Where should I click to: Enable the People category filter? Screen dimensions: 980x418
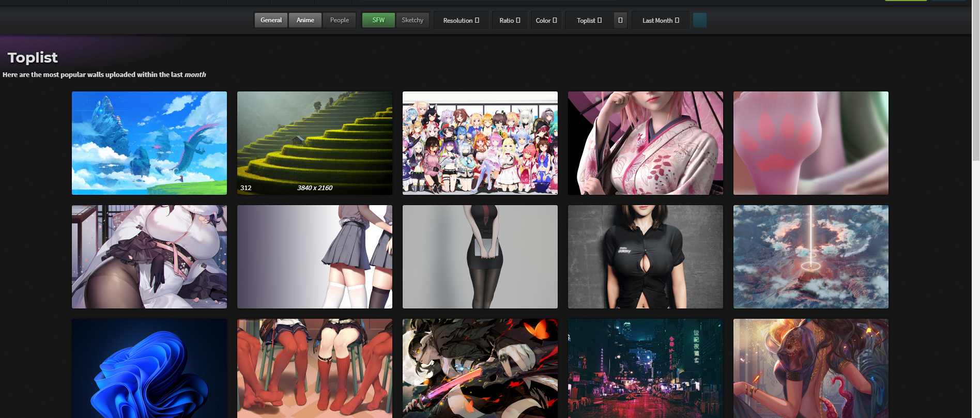340,20
